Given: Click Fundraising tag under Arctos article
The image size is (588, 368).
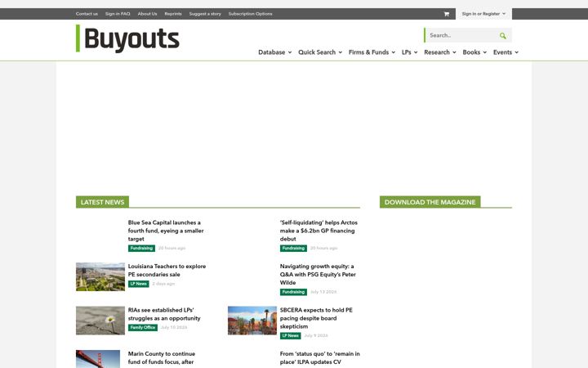Looking at the screenshot, I should [293, 249].
